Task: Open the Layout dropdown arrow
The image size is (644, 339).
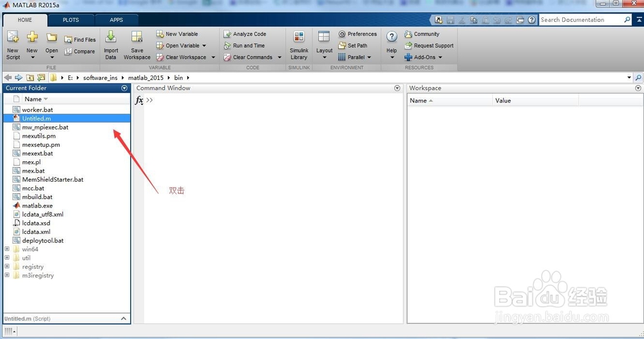Action: 324,57
